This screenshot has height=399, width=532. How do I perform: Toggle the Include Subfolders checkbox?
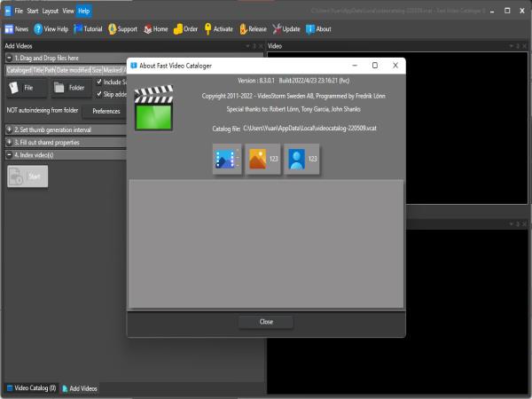pos(99,82)
